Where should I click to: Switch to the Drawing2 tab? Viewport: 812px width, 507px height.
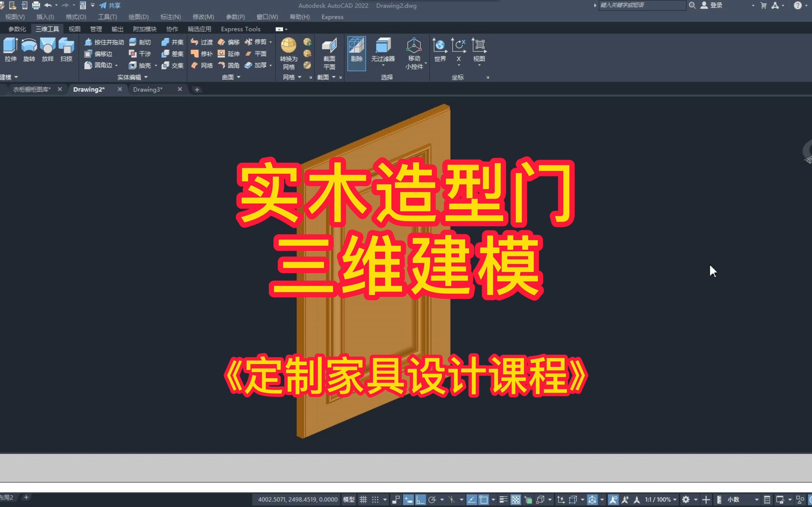pyautogui.click(x=88, y=89)
